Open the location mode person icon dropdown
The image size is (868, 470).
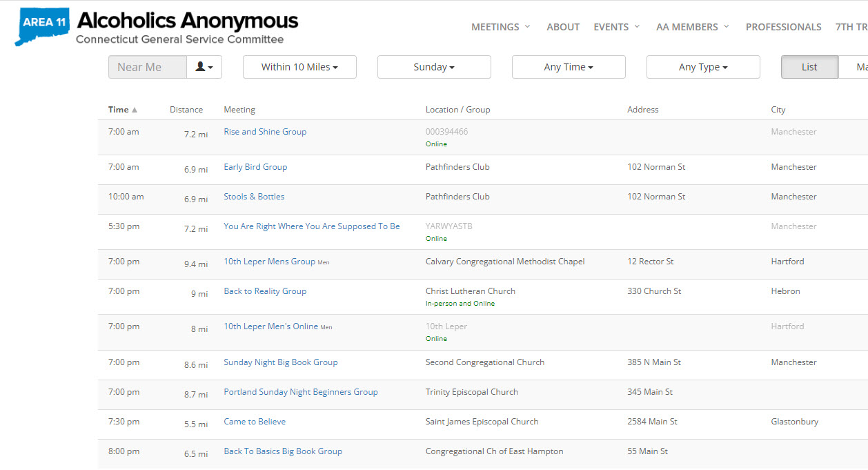pos(204,67)
